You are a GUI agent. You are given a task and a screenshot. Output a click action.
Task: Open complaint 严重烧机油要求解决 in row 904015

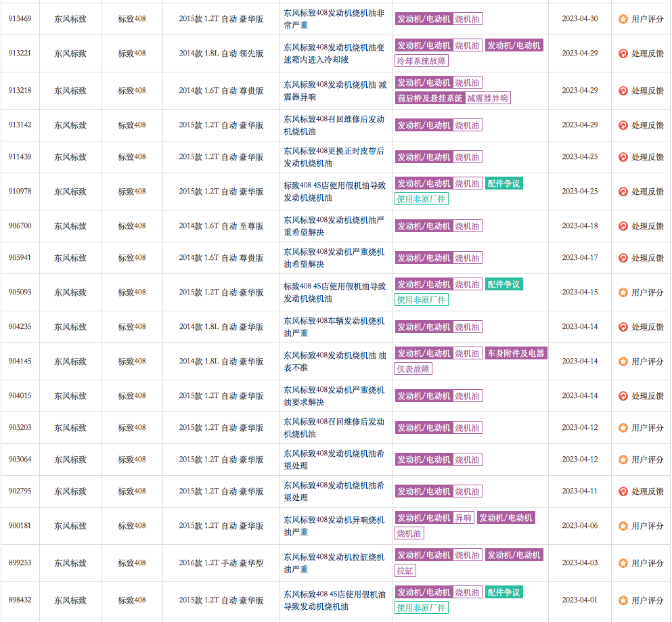pos(334,396)
